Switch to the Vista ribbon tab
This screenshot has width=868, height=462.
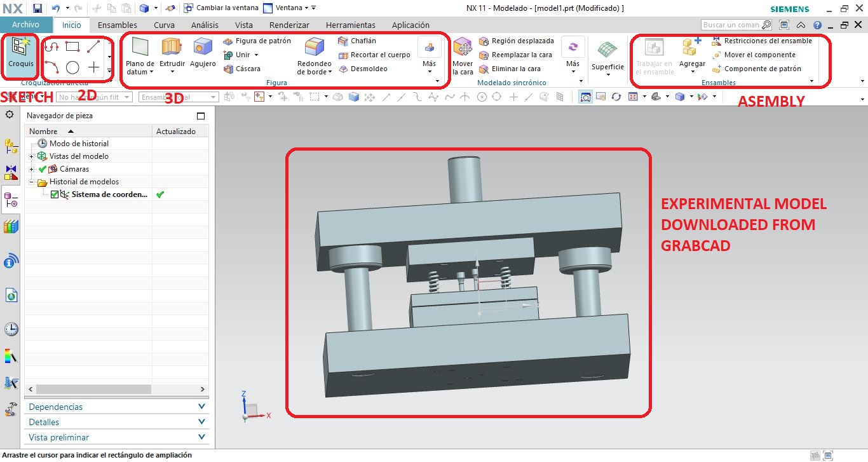244,25
